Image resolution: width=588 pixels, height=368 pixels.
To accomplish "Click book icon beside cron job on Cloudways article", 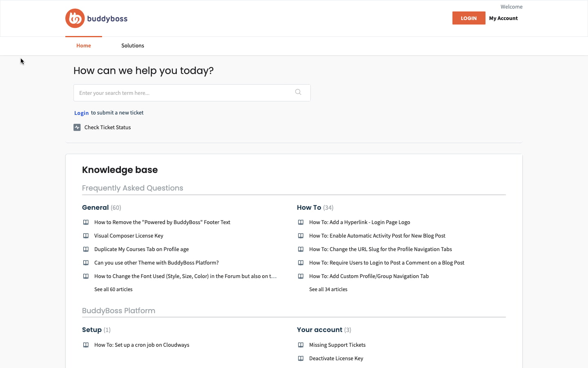I will (x=86, y=345).
